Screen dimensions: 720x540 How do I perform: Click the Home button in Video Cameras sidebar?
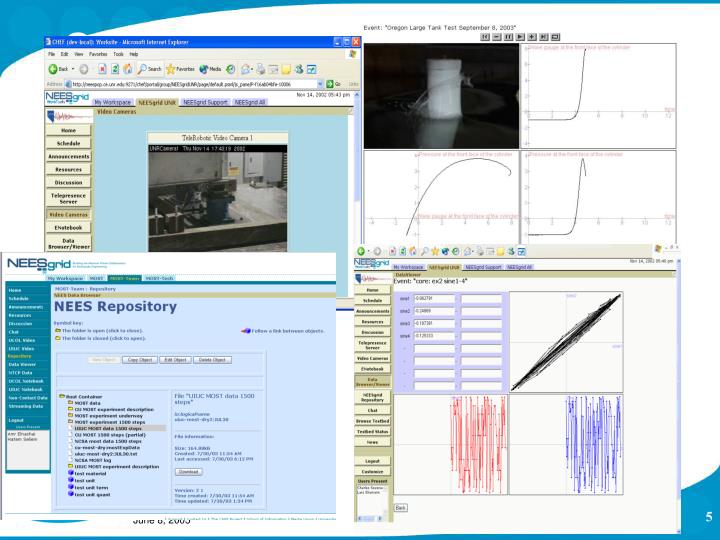pos(68,130)
